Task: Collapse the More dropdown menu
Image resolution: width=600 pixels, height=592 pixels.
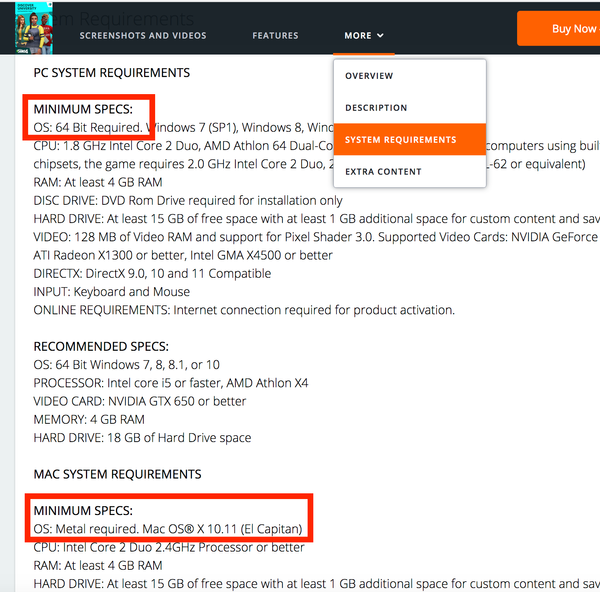Action: click(357, 36)
